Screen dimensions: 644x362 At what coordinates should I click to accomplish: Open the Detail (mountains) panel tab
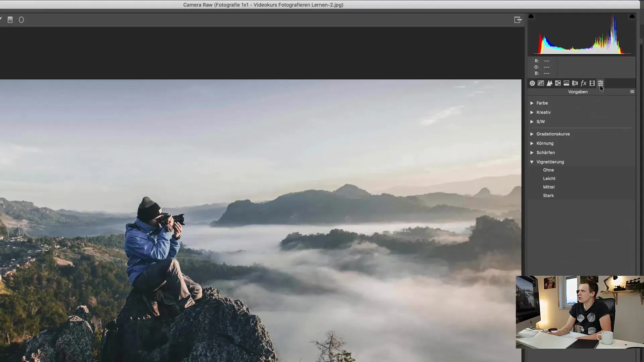pyautogui.click(x=549, y=83)
